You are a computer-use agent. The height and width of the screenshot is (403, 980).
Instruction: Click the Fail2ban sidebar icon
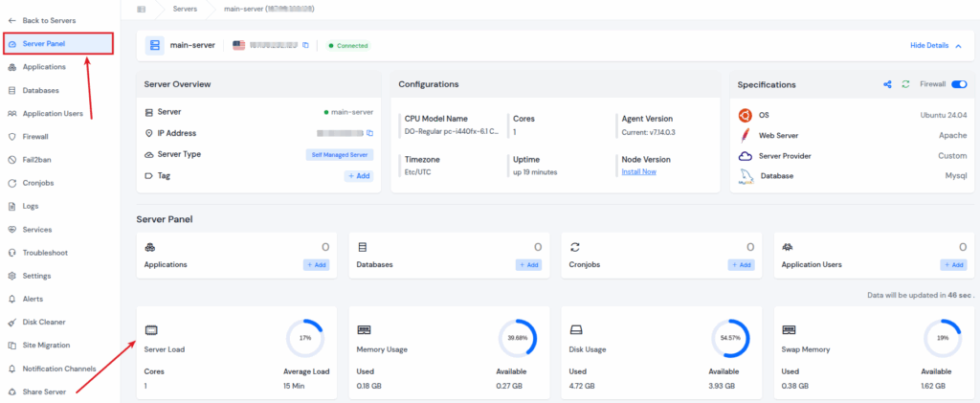pyautogui.click(x=11, y=160)
